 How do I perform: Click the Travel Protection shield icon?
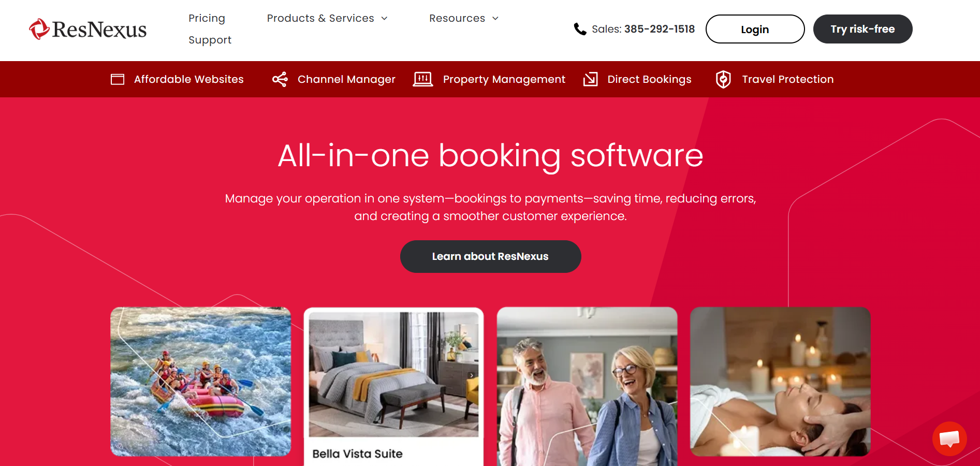click(723, 79)
